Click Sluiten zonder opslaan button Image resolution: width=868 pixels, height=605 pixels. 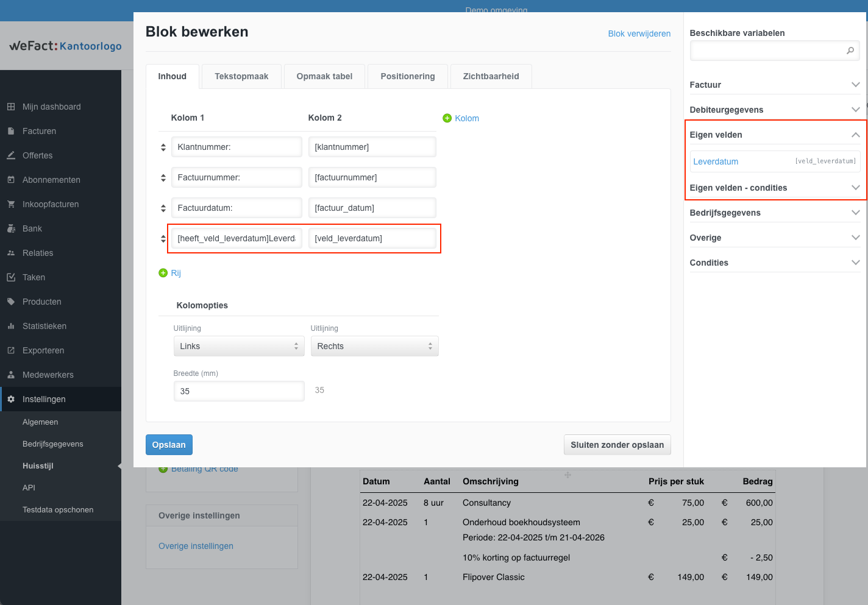point(617,445)
